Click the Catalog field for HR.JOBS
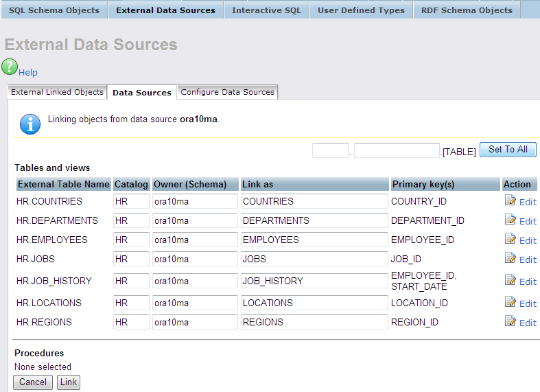This screenshot has width=540, height=392. click(131, 259)
